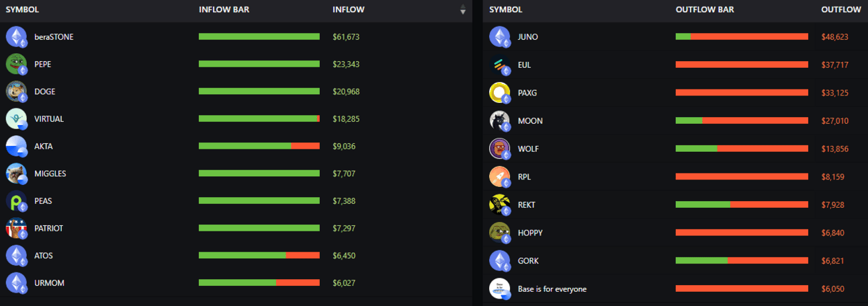Click the VIRTUAL token icon
Image resolution: width=868 pixels, height=306 pixels.
[17, 118]
